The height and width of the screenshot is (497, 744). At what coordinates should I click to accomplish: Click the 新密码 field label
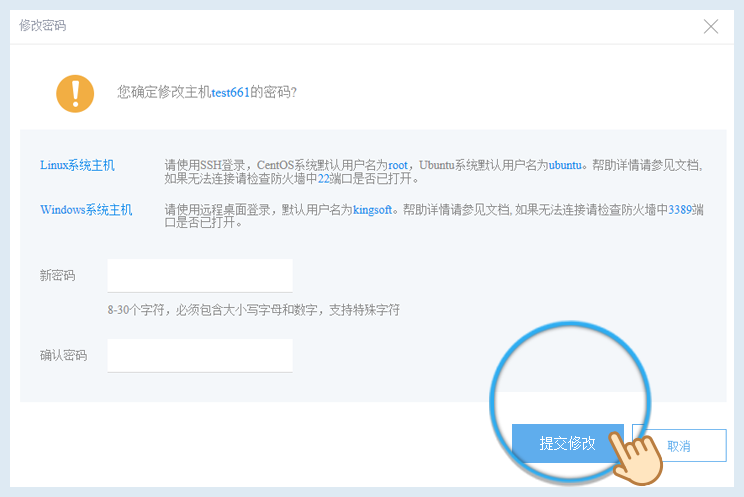point(57,275)
